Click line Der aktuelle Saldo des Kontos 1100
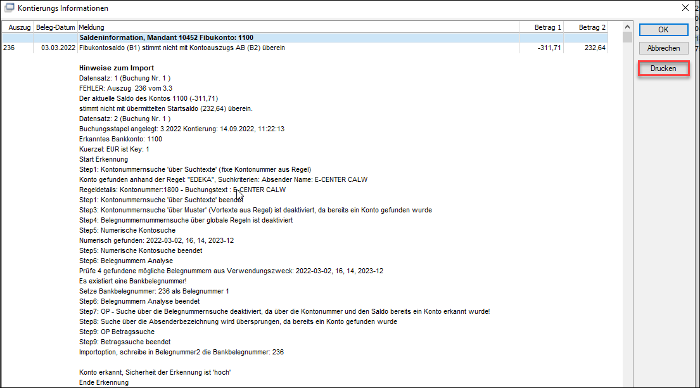Image resolution: width=700 pixels, height=388 pixels. 149,98
